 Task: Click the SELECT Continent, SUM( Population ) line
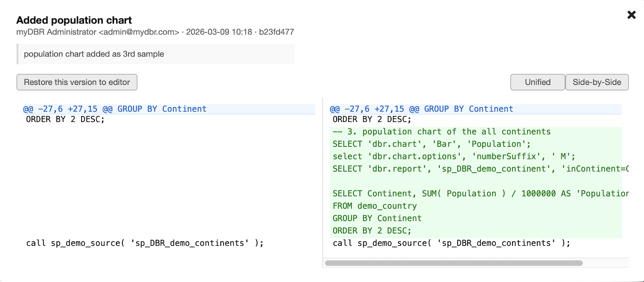[476, 194]
